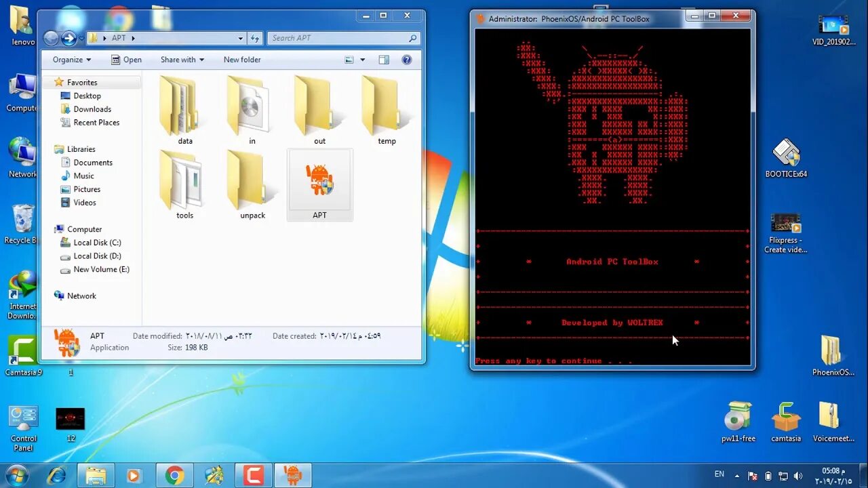
Task: Select Flixpress video desktop icon
Action: point(785,233)
